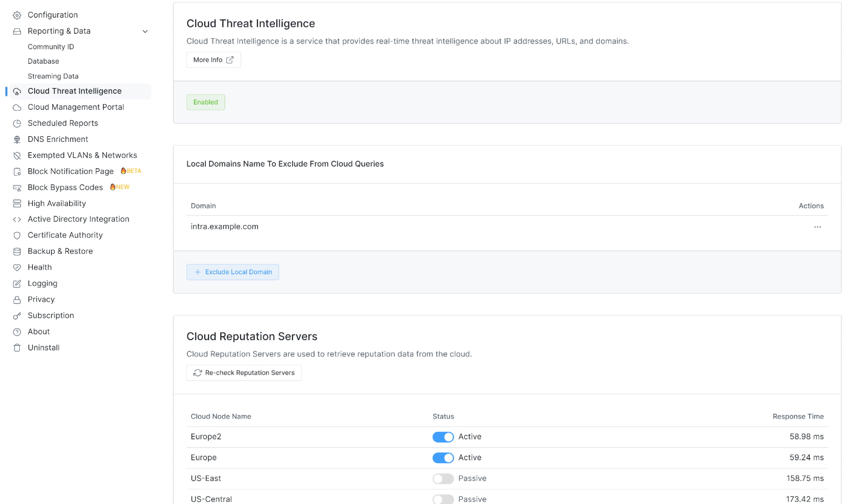Click the plus icon on Exclude Local Domain
This screenshot has height=504, width=843.
[197, 272]
